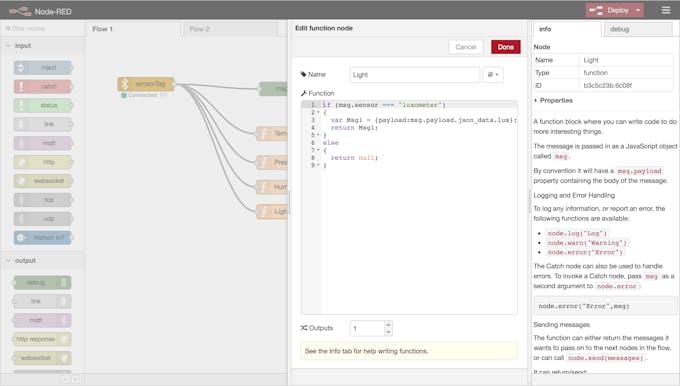The image size is (680, 386).
Task: Click 'Connected: 1/1' status under sensorTag
Action: click(144, 95)
